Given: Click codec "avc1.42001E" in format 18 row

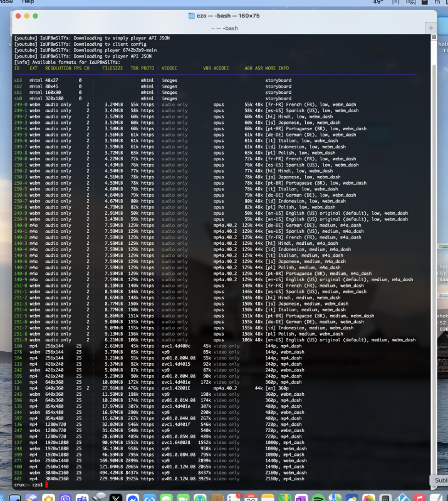Looking at the screenshot, I should click(176, 388).
